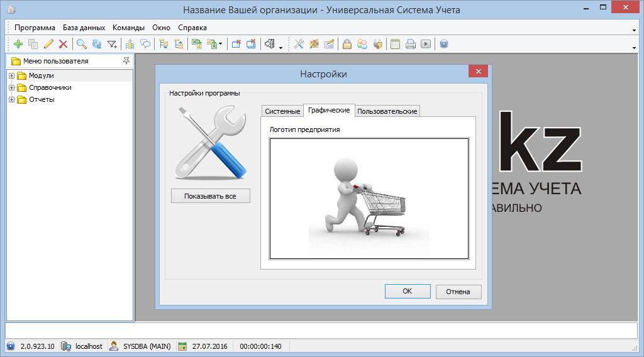Click the funnel Filter icon
Image resolution: width=644 pixels, height=357 pixels.
click(x=112, y=44)
